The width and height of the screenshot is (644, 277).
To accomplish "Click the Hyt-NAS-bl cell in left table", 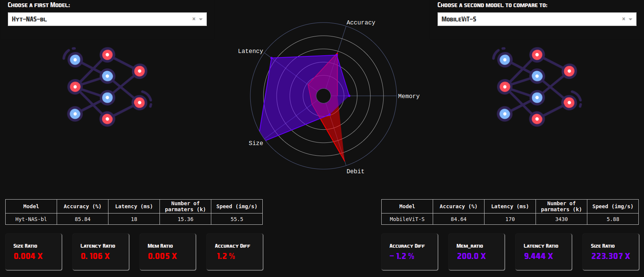I will [x=31, y=219].
